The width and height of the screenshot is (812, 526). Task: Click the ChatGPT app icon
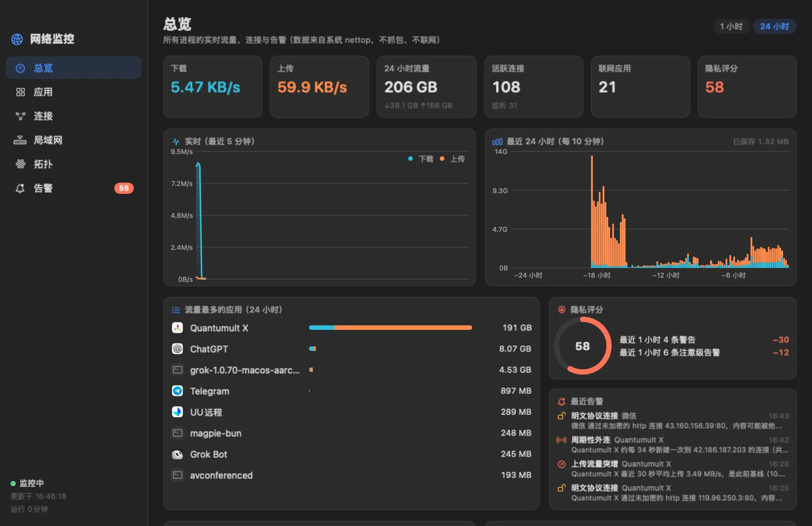tap(177, 349)
